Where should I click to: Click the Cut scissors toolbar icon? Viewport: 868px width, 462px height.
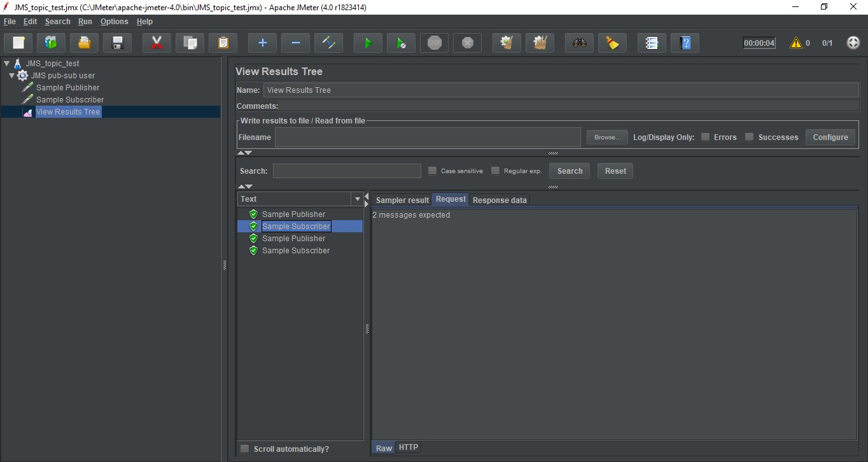[x=157, y=43]
